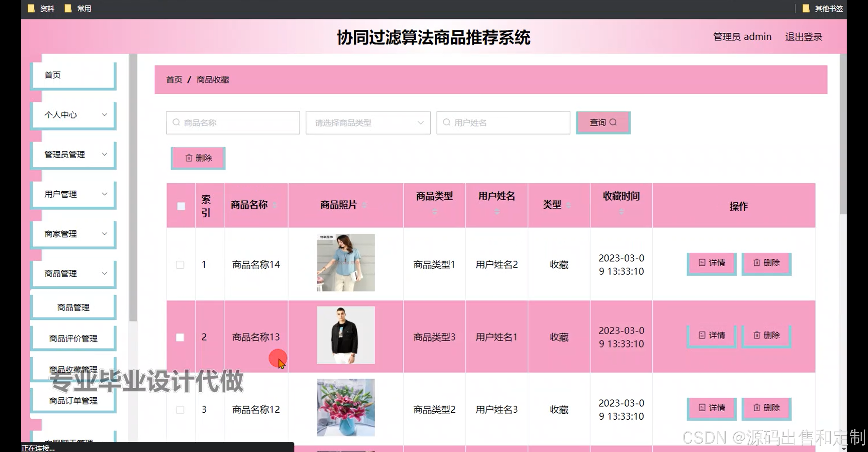The image size is (868, 452).
Task: Sort by the 商品名称 column
Action: coord(275,205)
